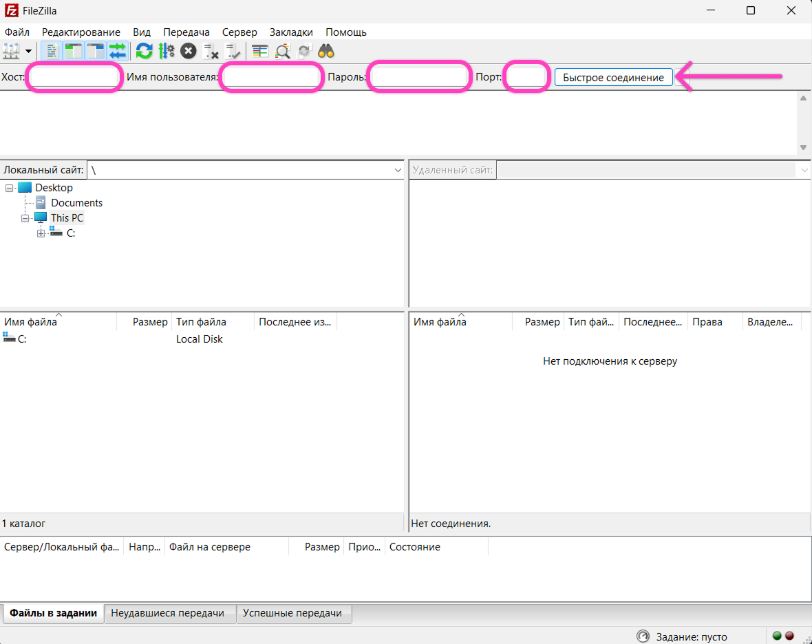Open the Сервер menu
Image resolution: width=812 pixels, height=644 pixels.
pos(239,32)
